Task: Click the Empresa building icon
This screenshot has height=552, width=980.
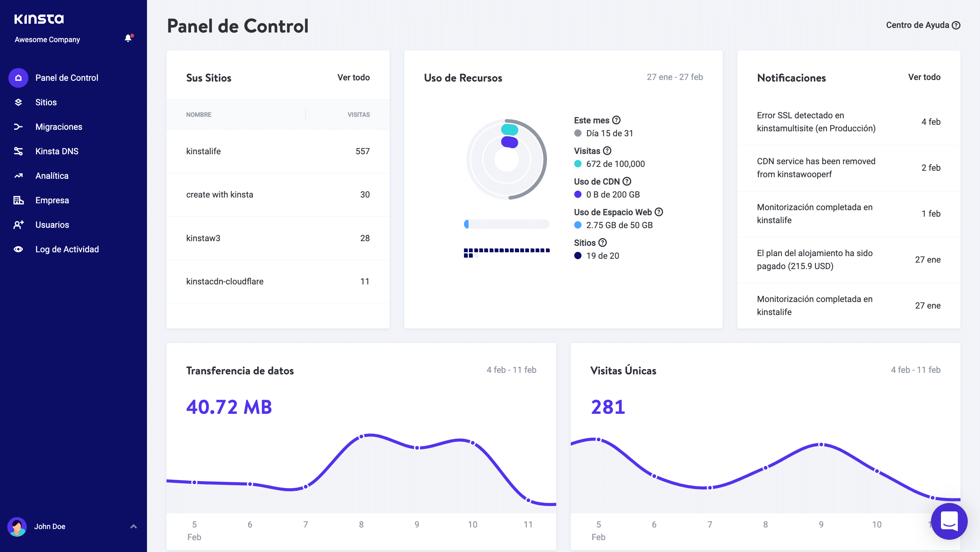Action: (18, 200)
